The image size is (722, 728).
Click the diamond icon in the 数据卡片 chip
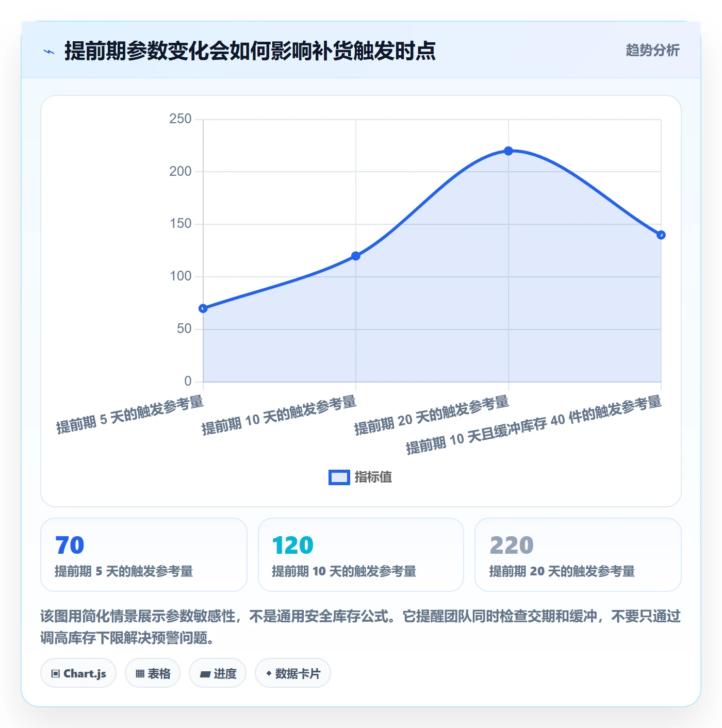(x=269, y=673)
